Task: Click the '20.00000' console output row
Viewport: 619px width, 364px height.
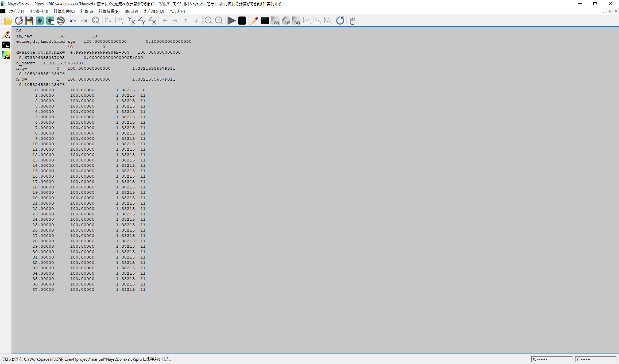Action: pos(89,198)
